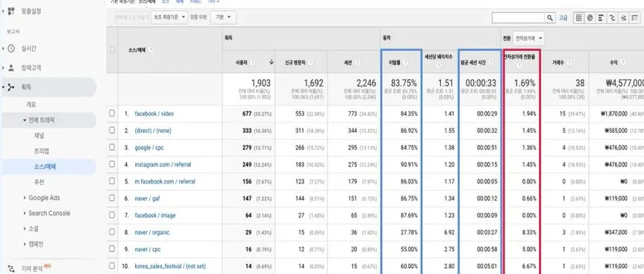Image resolution: width=644 pixels, height=274 pixels.
Task: Click help icon next to 수익 header
Action: (x=622, y=63)
